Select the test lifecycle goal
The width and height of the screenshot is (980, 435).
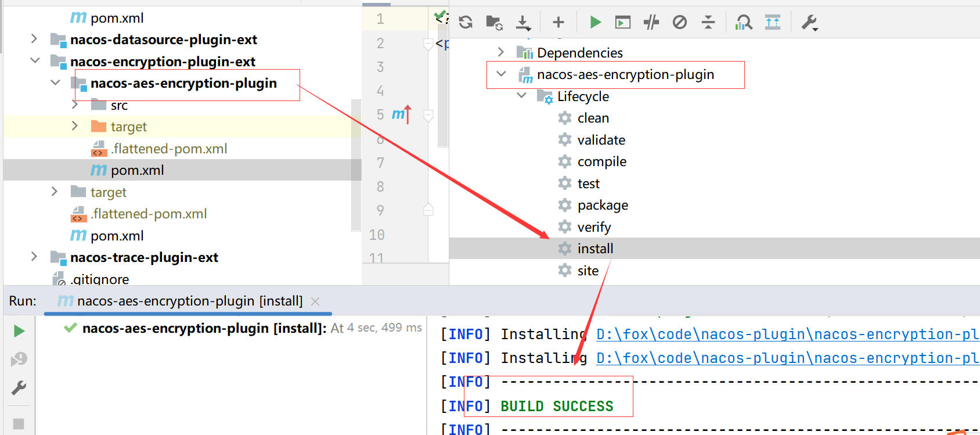[x=589, y=184]
